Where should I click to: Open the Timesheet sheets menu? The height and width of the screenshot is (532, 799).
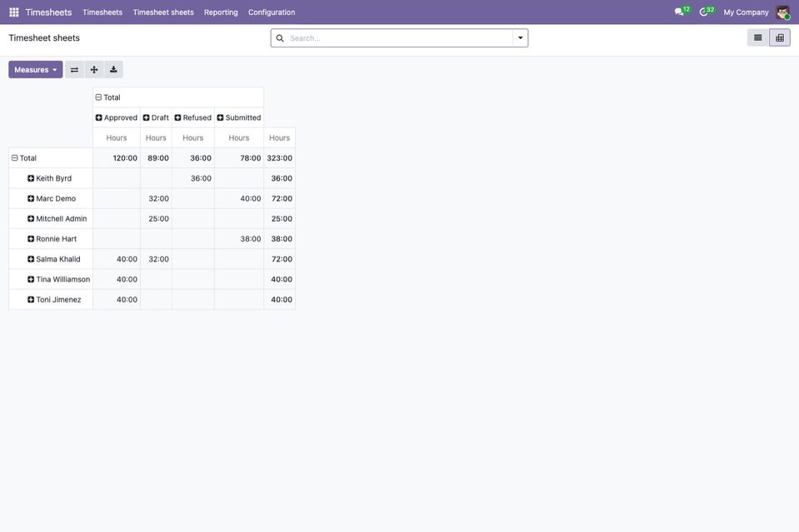tap(163, 12)
